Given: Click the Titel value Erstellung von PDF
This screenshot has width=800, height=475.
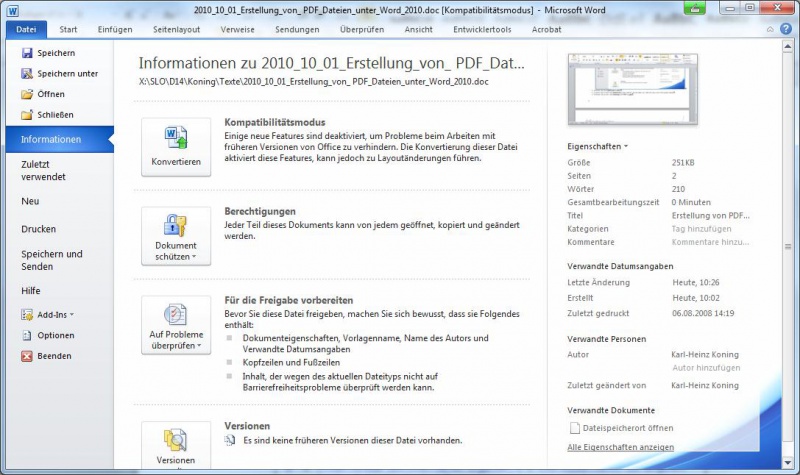Looking at the screenshot, I should click(x=711, y=215).
